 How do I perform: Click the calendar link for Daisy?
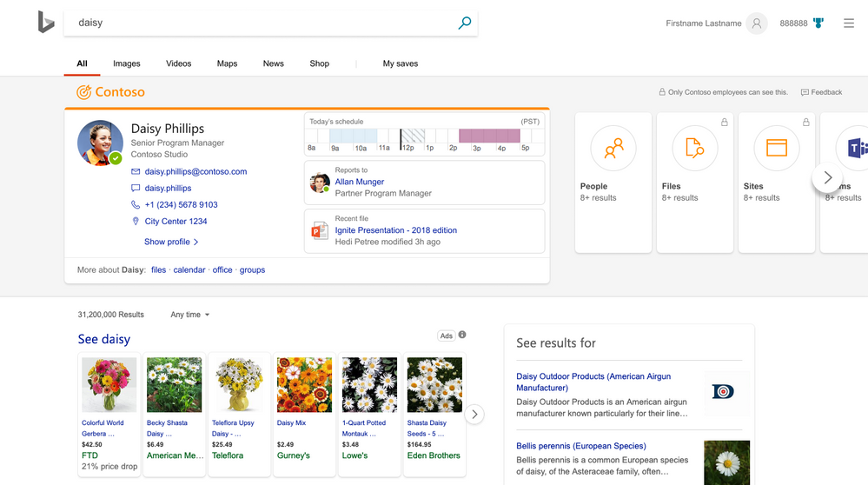pyautogui.click(x=189, y=270)
